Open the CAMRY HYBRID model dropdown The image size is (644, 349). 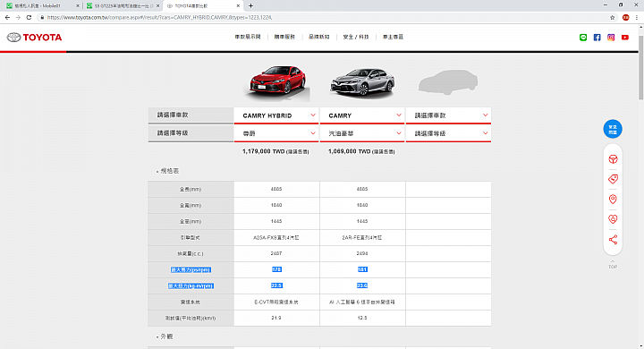point(276,115)
